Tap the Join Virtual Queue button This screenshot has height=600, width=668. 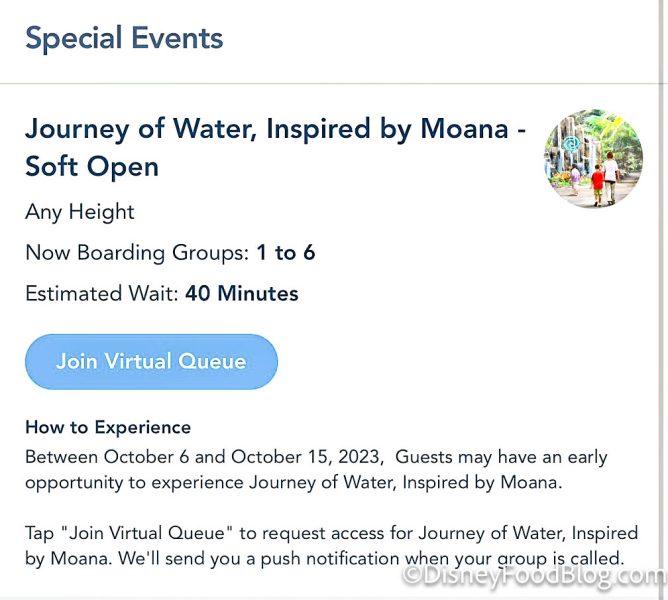tap(151, 361)
